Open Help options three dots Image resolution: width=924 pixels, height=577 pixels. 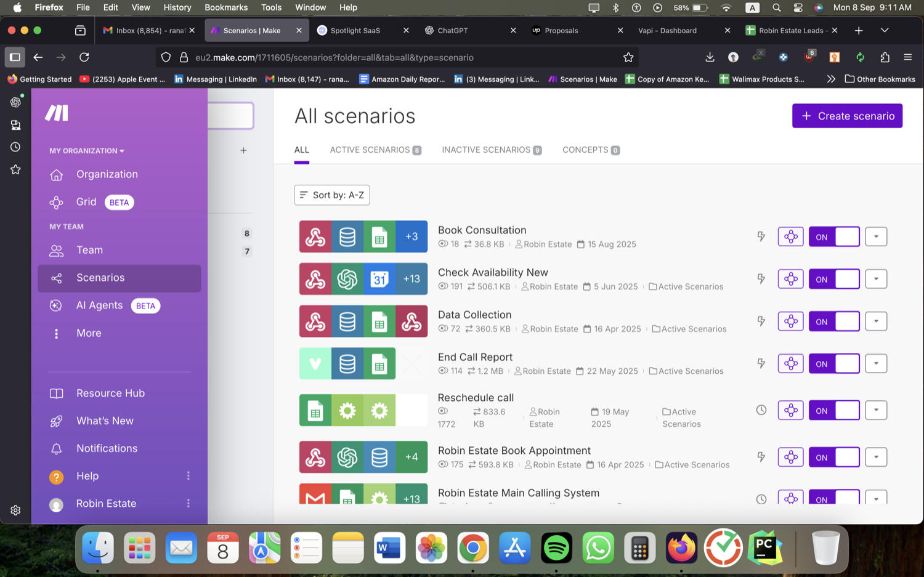coord(188,476)
